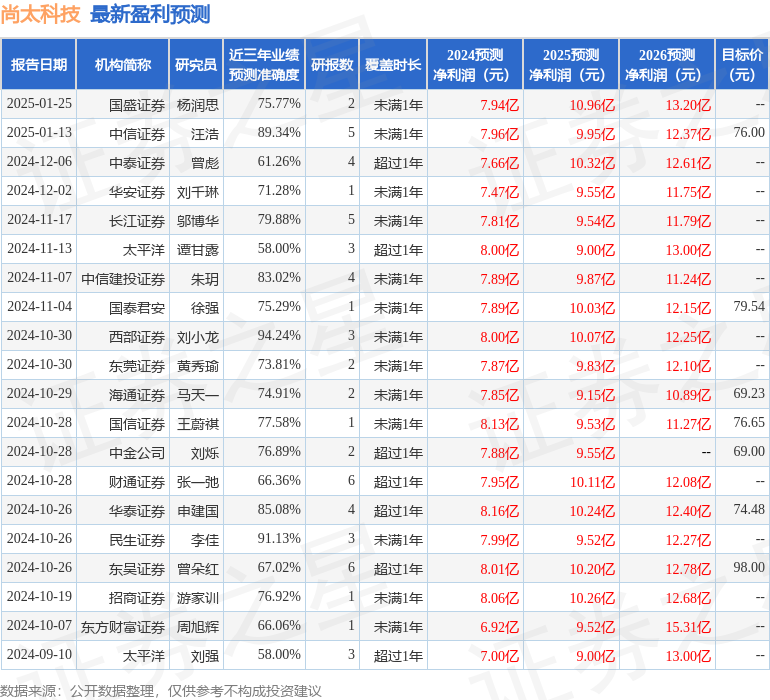Screen dimensions: 770x700
Task: Select researcher 杨润思
Action: click(197, 105)
